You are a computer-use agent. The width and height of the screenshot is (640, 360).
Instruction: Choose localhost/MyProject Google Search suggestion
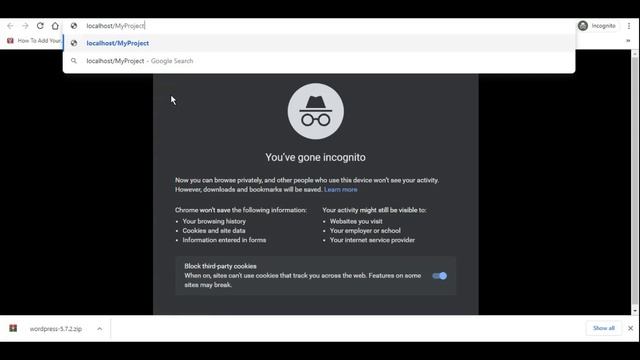[318, 61]
